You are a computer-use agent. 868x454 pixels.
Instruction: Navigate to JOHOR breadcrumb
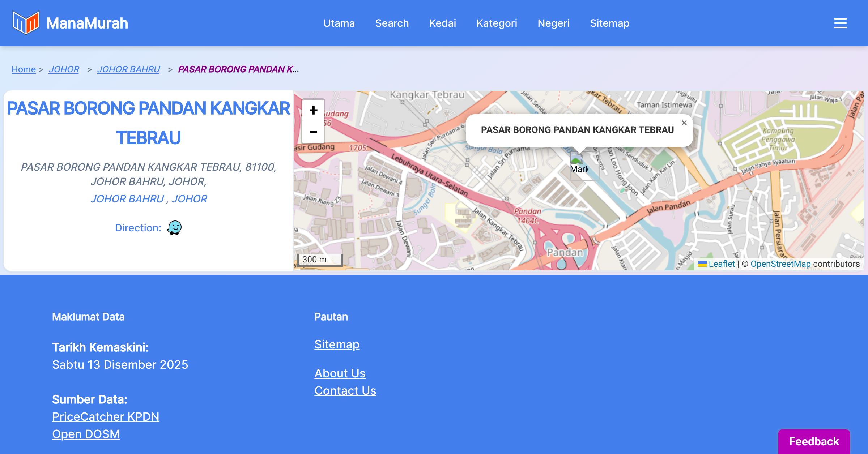pyautogui.click(x=64, y=69)
